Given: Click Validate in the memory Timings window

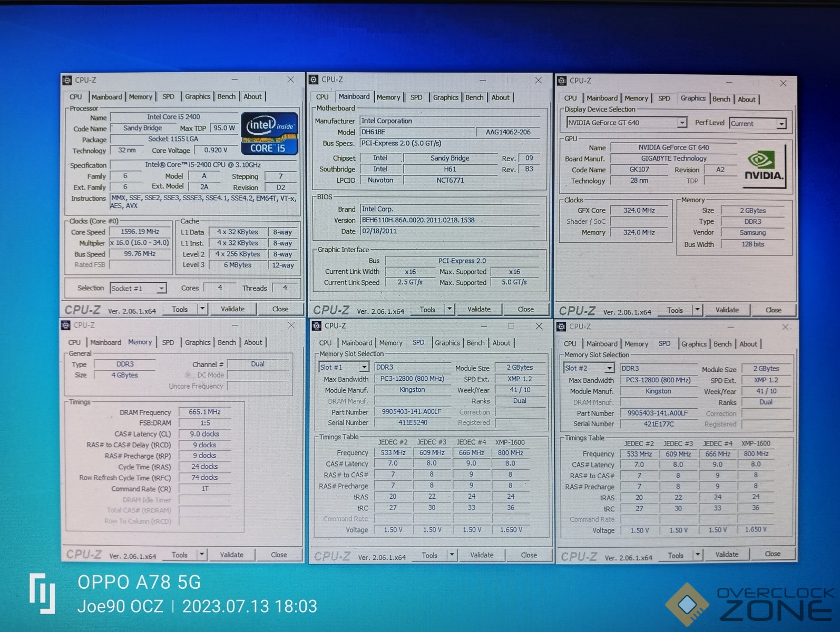Looking at the screenshot, I should coord(232,555).
